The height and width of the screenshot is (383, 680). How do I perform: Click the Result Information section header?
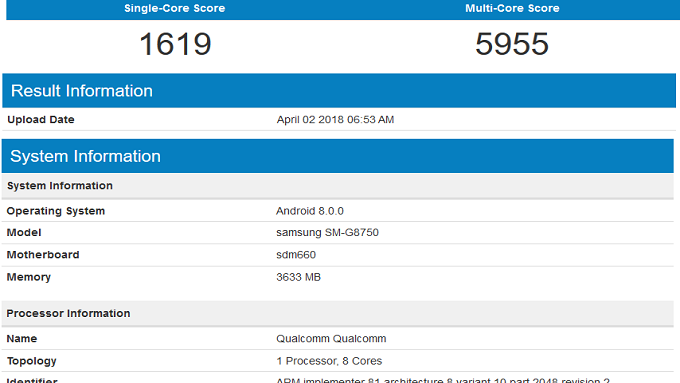click(x=339, y=91)
